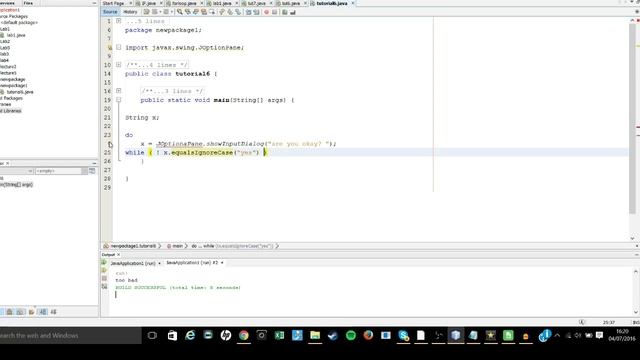The width and height of the screenshot is (640, 360).
Task: Select the JavaApplication1 (run) output tab
Action: coord(133,263)
